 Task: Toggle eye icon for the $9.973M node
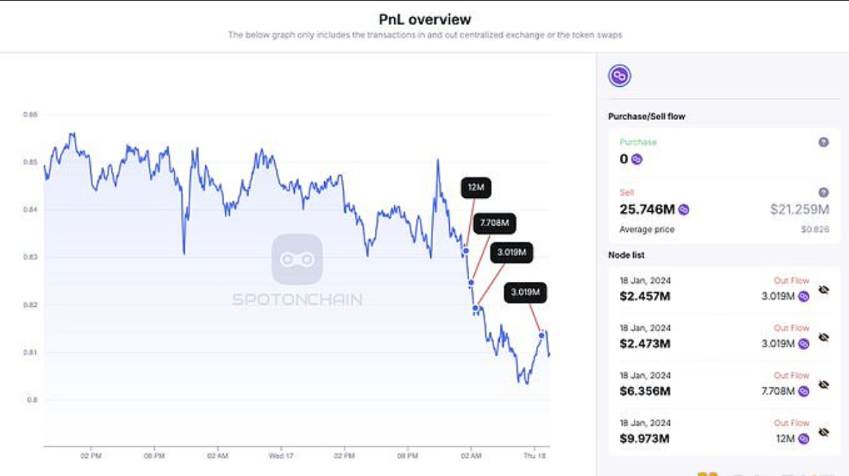pyautogui.click(x=824, y=432)
